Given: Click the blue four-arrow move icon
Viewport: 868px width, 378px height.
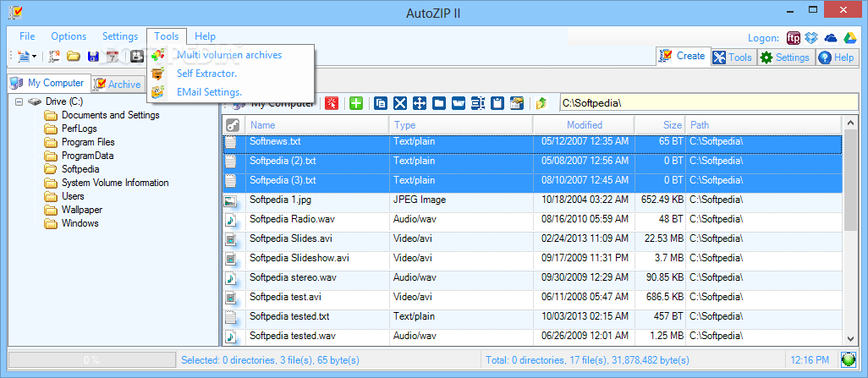Looking at the screenshot, I should pyautogui.click(x=420, y=103).
